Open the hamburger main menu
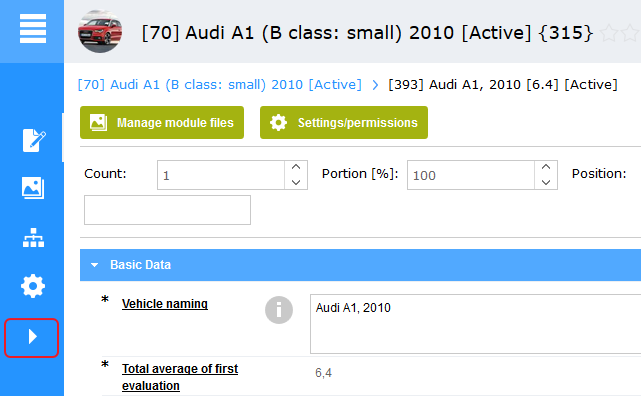 coord(33,29)
